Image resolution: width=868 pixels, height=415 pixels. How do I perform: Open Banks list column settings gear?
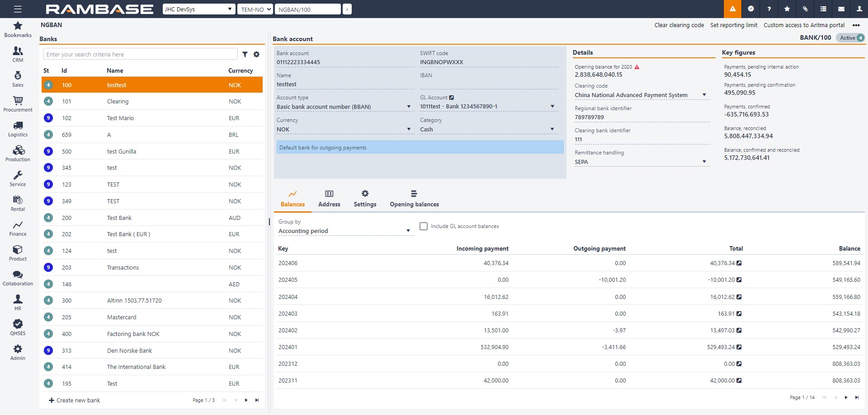tap(256, 54)
